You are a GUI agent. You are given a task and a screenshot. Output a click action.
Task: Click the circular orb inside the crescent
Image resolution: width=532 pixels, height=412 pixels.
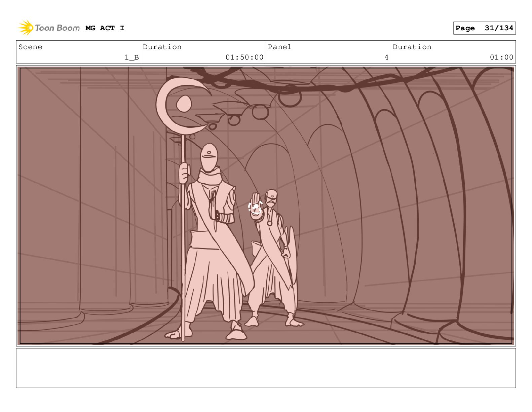pyautogui.click(x=184, y=103)
